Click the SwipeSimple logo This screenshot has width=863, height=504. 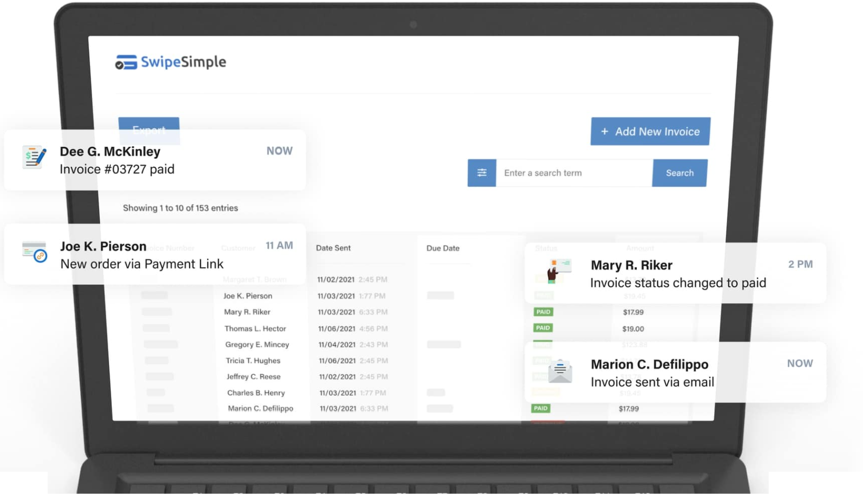(x=171, y=62)
